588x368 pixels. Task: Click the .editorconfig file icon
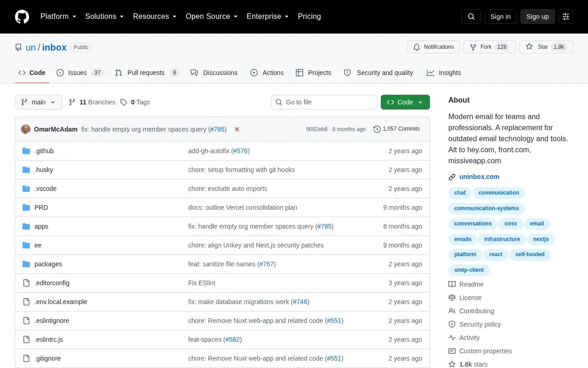point(26,283)
